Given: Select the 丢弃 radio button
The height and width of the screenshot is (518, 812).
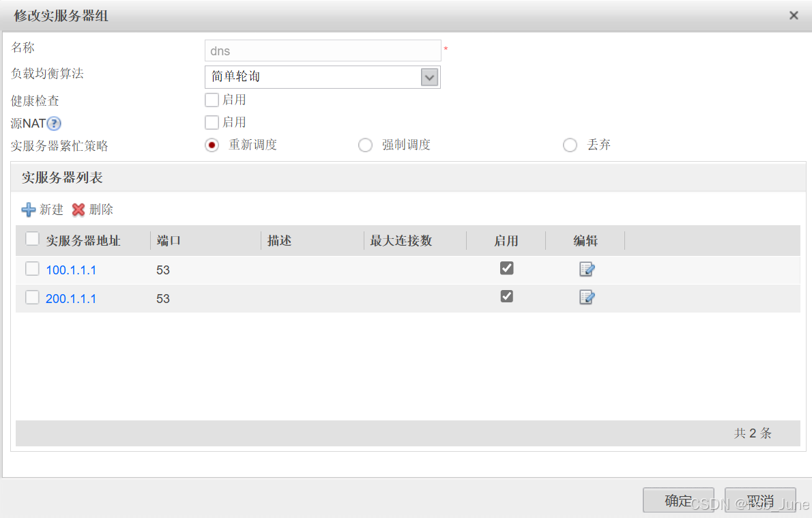Looking at the screenshot, I should (x=570, y=145).
